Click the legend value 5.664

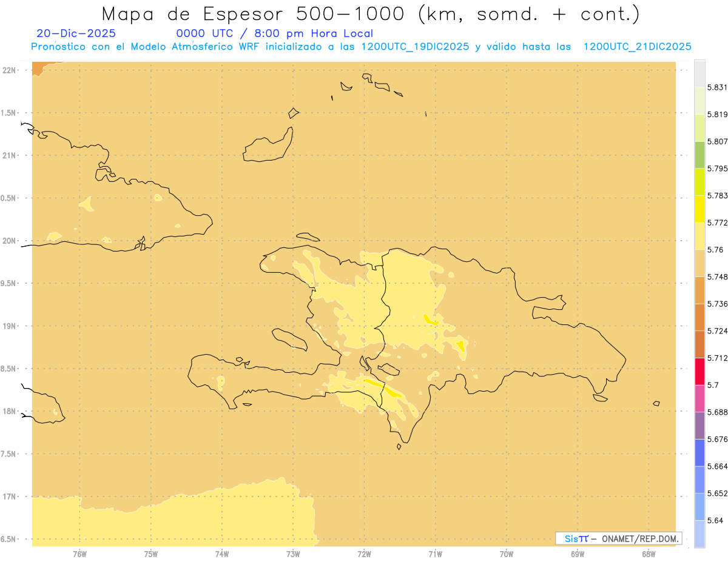(x=717, y=466)
